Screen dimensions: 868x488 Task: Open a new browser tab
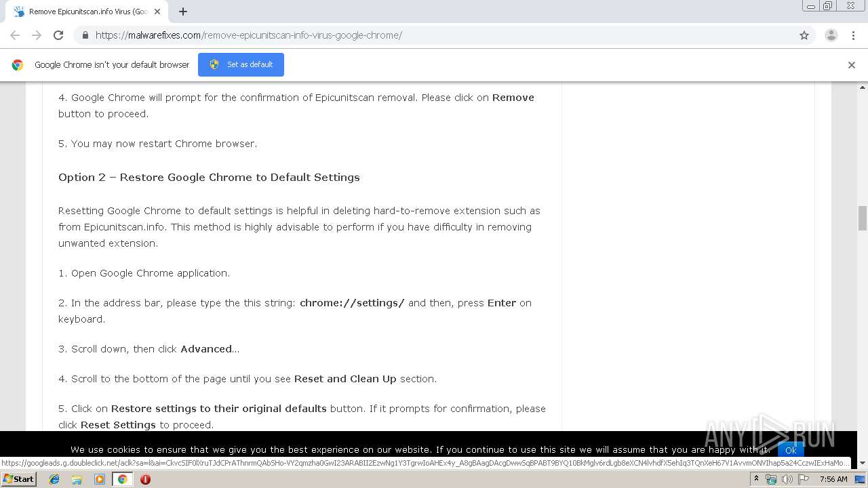[x=183, y=12]
